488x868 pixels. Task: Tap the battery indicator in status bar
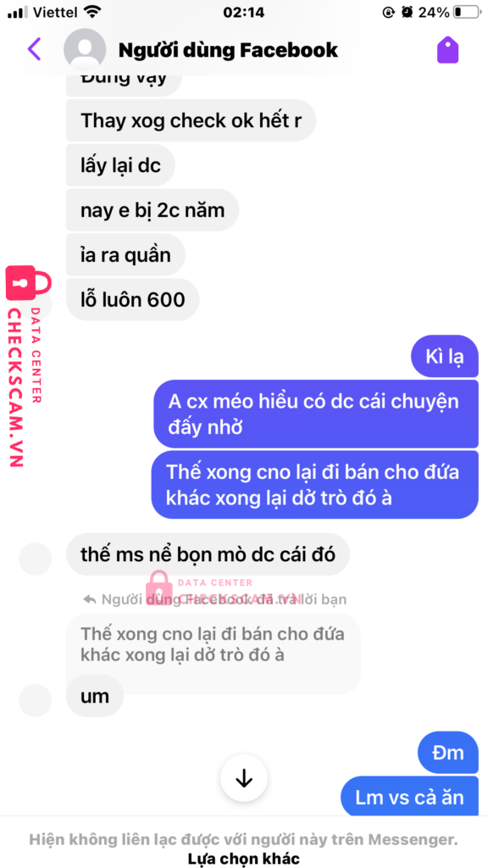[x=466, y=12]
